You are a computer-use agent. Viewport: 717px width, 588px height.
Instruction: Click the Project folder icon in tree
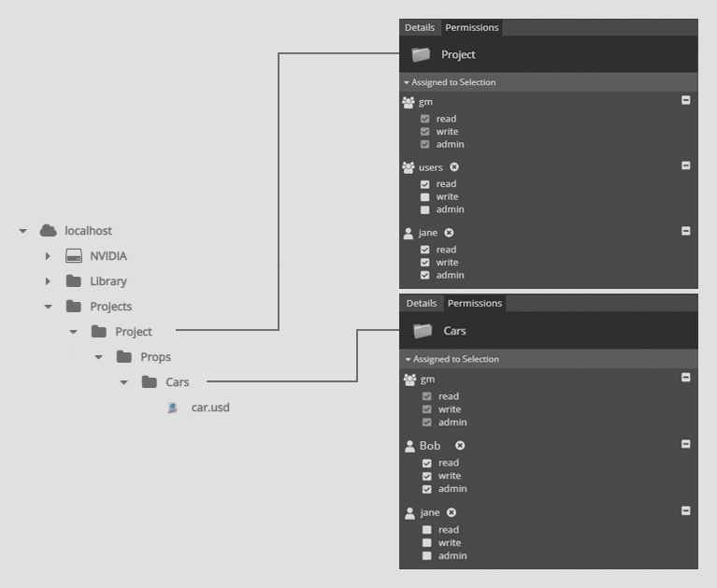[99, 332]
